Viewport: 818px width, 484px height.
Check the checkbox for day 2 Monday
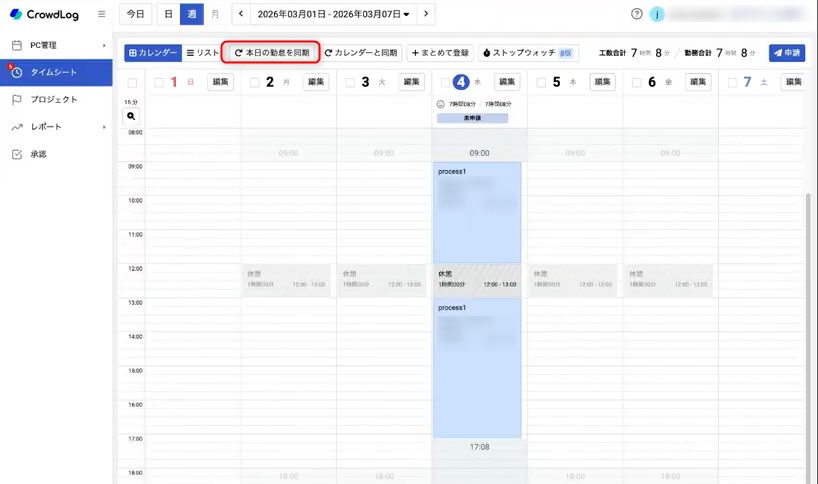tap(254, 82)
